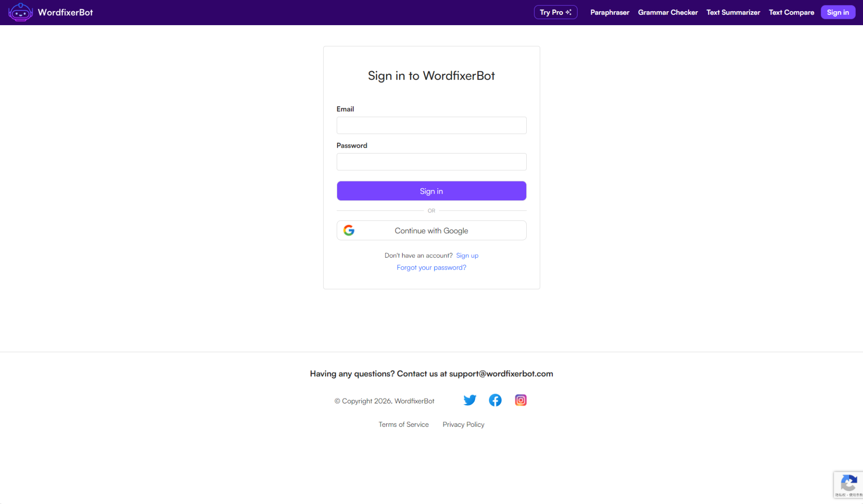Click the WordfixerBot brand name in the navbar

[65, 12]
